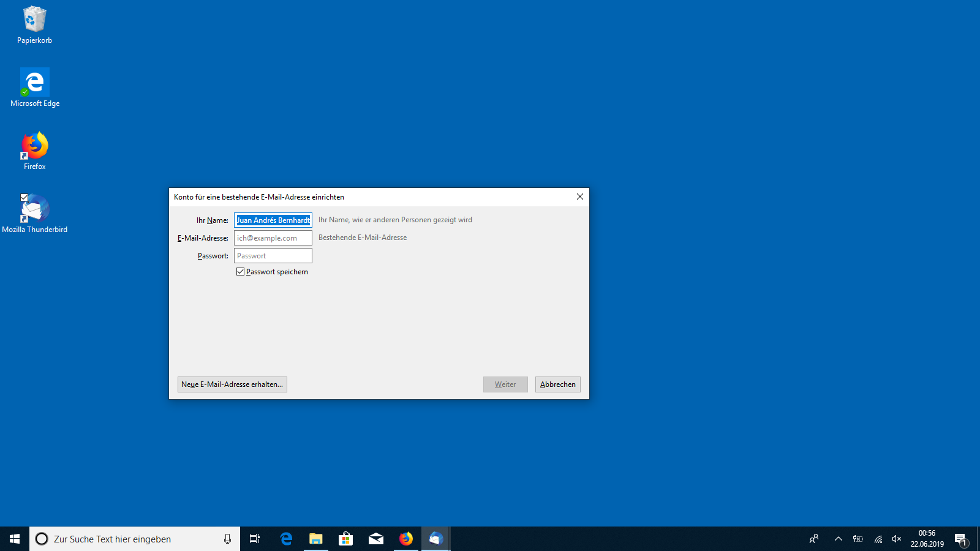Click Neue E-Mail-Adresse erhalten button
The height and width of the screenshot is (551, 980).
pyautogui.click(x=232, y=384)
